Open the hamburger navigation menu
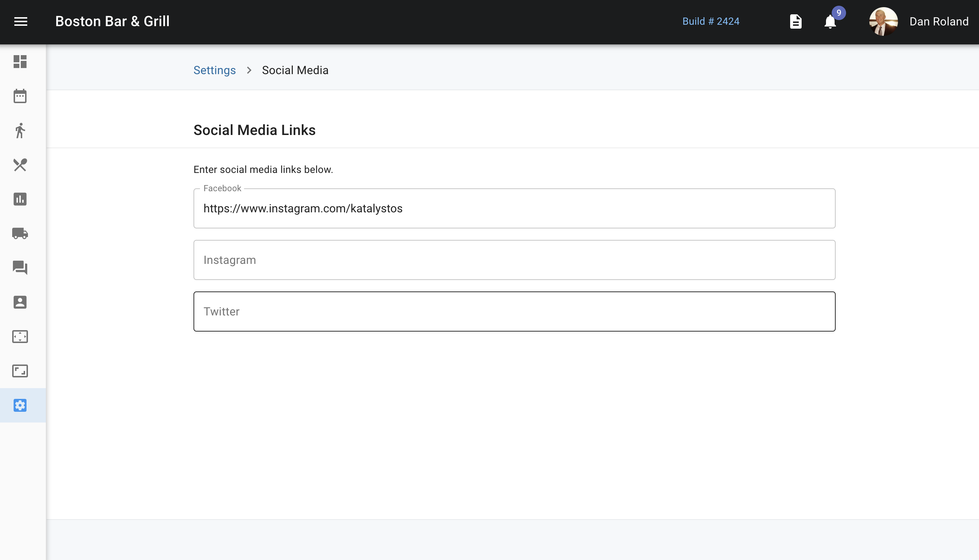The height and width of the screenshot is (560, 979). pos(21,21)
